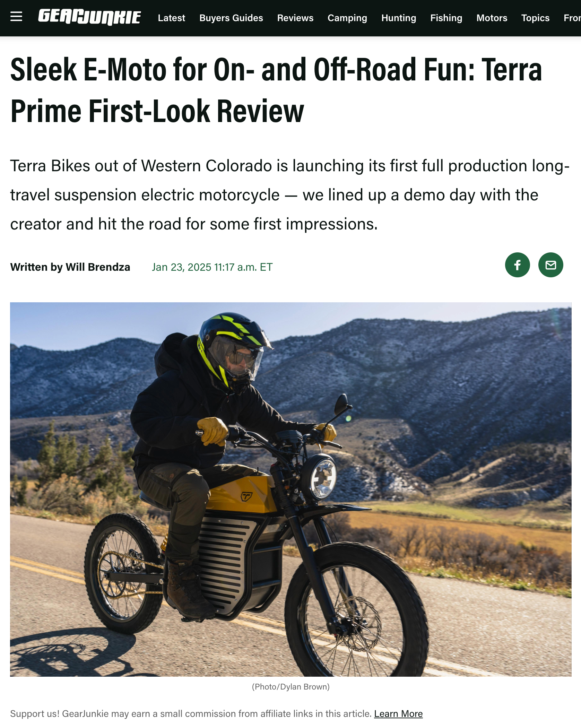Image resolution: width=581 pixels, height=728 pixels.
Task: Open the Fishing nav item
Action: pyautogui.click(x=446, y=18)
